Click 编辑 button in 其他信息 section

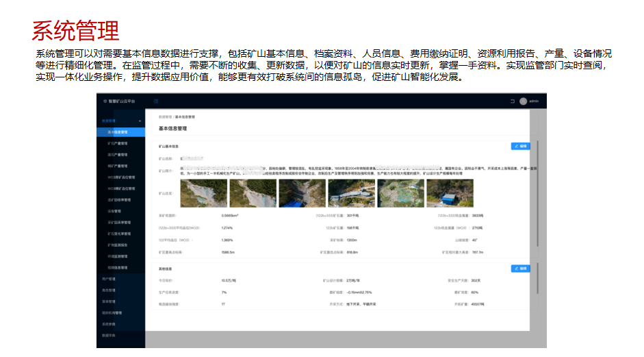(x=520, y=269)
